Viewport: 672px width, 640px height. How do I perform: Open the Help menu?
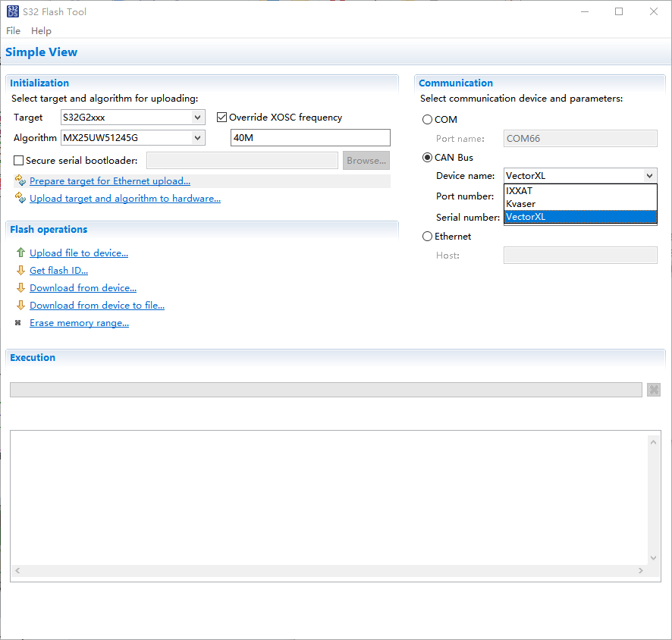tap(41, 30)
